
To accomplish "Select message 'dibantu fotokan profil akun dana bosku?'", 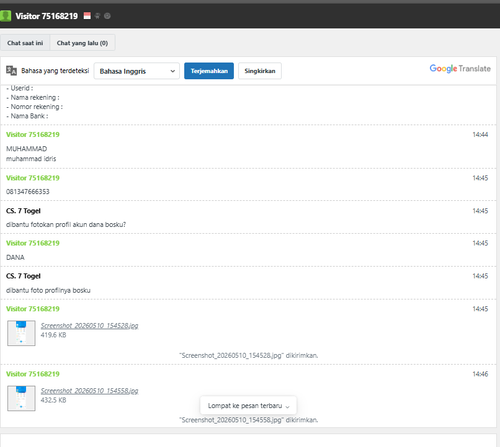I will 66,225.
